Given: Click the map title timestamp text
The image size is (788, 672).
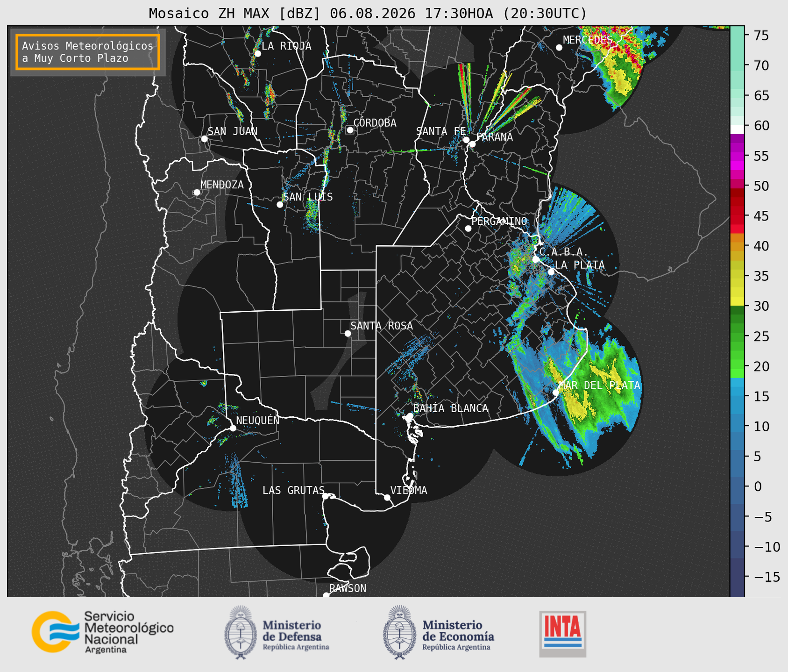Looking at the screenshot, I should pyautogui.click(x=458, y=14).
